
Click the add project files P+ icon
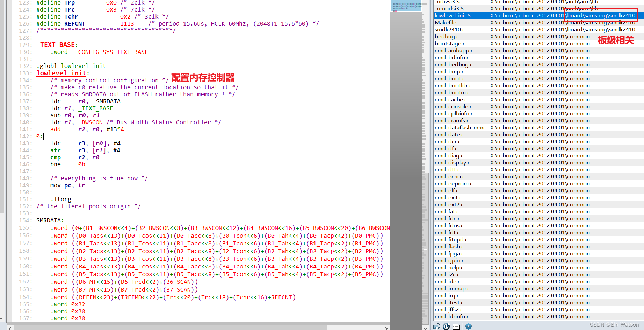click(446, 327)
